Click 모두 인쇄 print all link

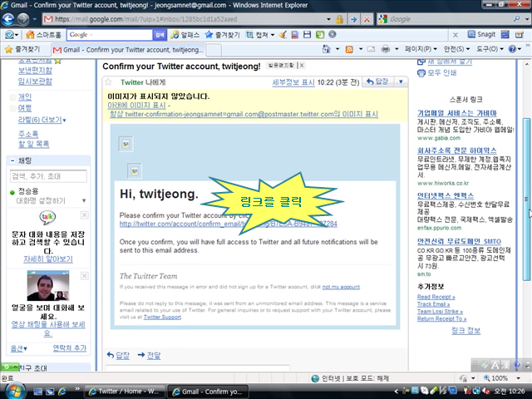[441, 72]
